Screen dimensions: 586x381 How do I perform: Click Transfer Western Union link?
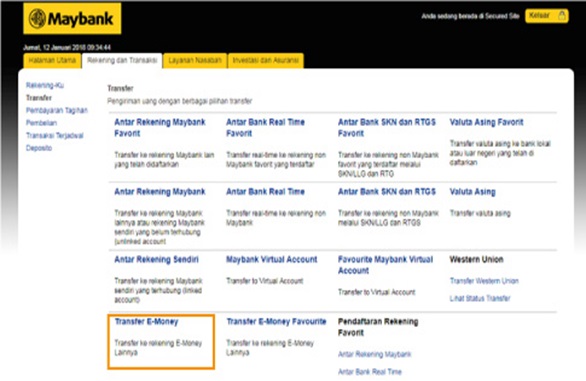(484, 281)
